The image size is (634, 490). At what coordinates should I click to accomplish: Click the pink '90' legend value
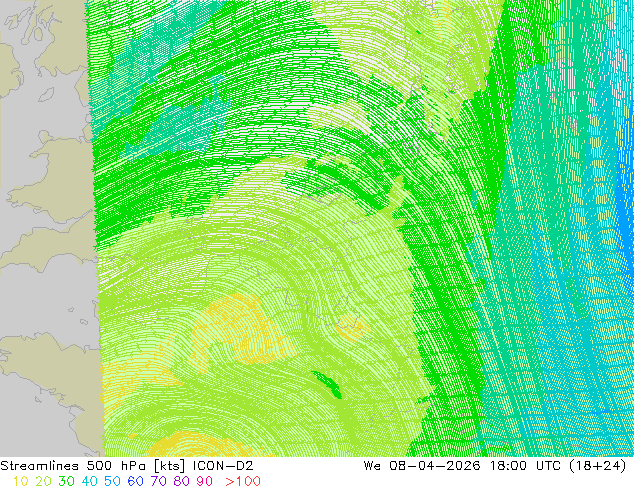205,481
